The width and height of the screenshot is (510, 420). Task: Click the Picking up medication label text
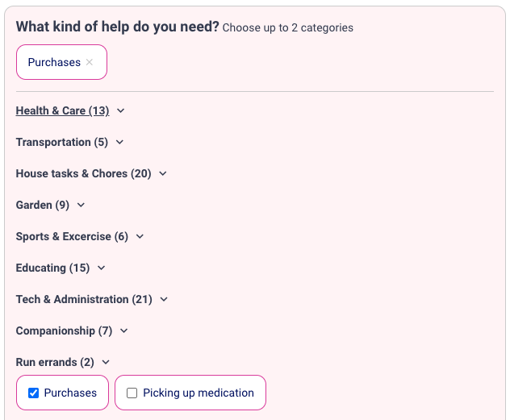[x=199, y=393]
